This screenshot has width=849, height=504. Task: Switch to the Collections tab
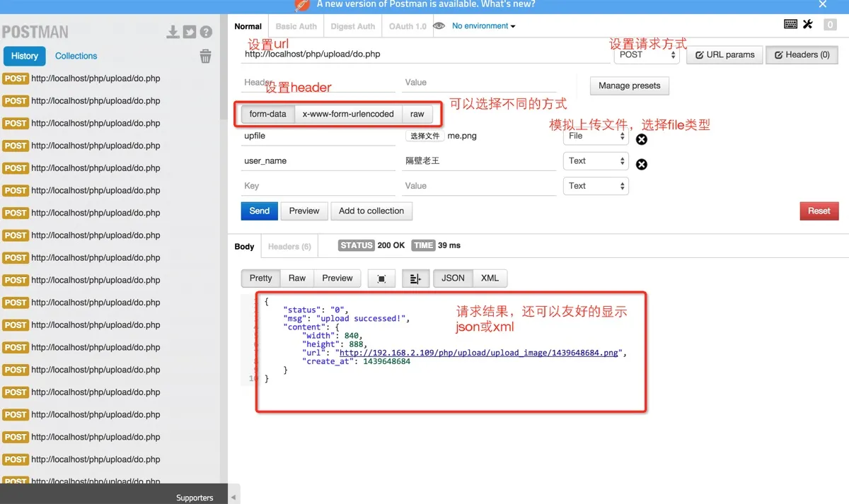click(76, 56)
